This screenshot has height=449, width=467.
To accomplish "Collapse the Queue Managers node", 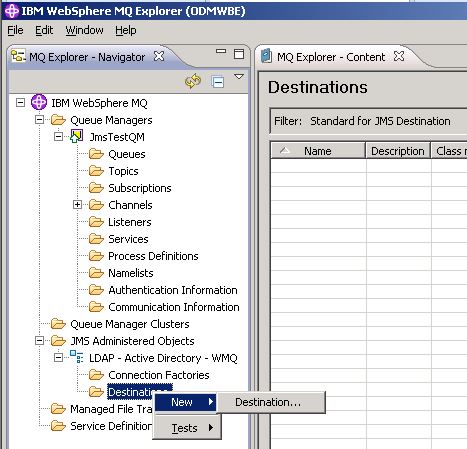I will click(39, 119).
